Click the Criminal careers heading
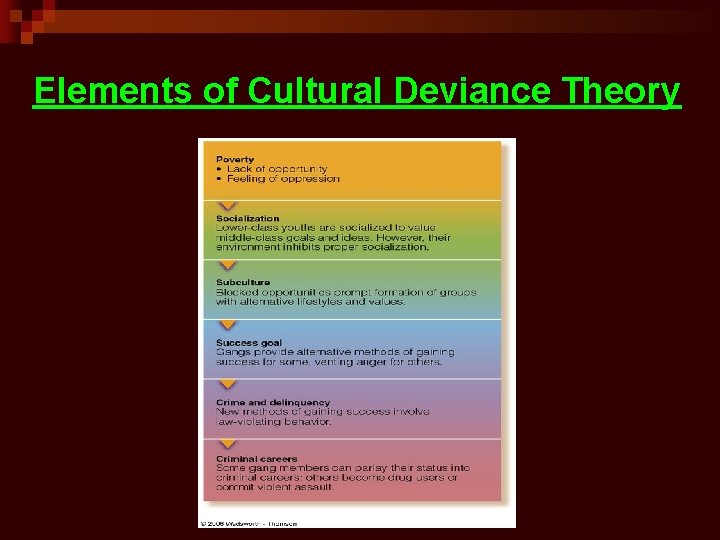 click(x=257, y=459)
